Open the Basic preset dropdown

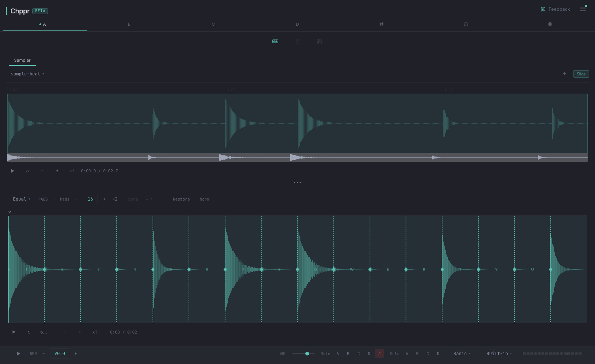(x=462, y=354)
